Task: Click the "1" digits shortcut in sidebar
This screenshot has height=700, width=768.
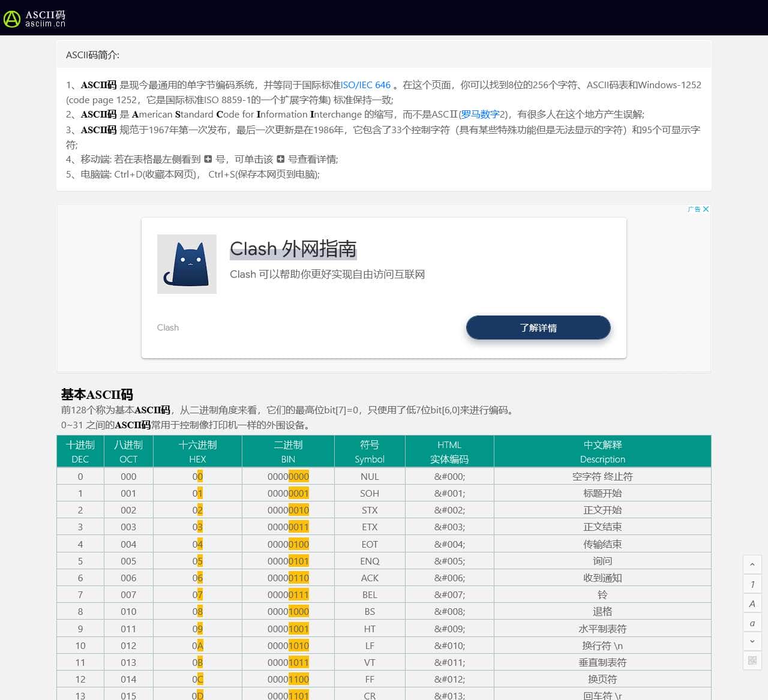Action: (x=752, y=584)
